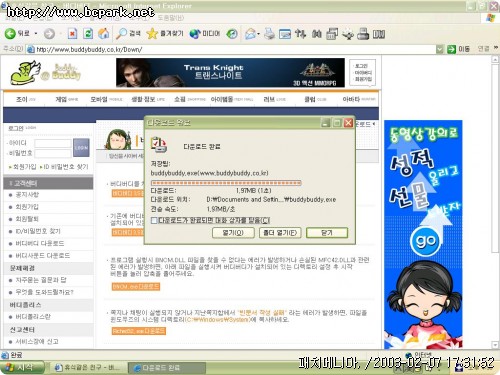This screenshot has height=375, width=500.
Task: Switch to '휴식같은 친구' taskbar window
Action: point(88,368)
